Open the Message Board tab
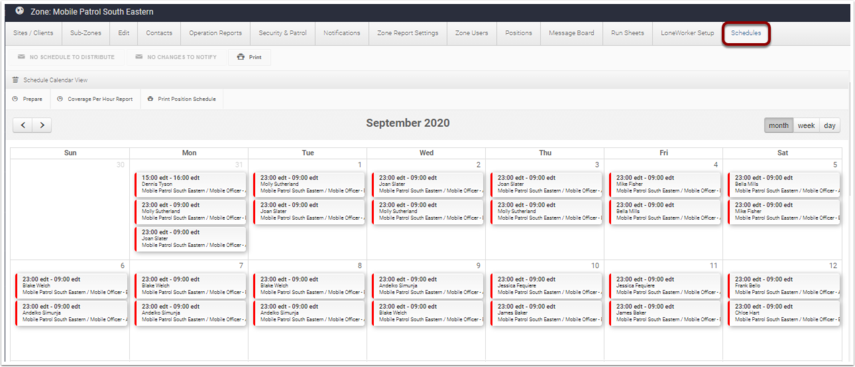This screenshot has width=855, height=367. click(571, 33)
